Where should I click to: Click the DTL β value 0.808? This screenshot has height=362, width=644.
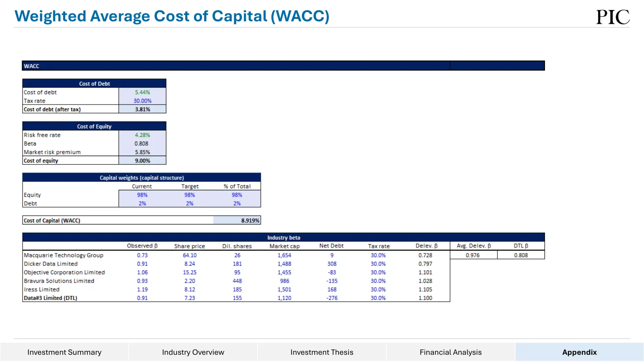[521, 255]
